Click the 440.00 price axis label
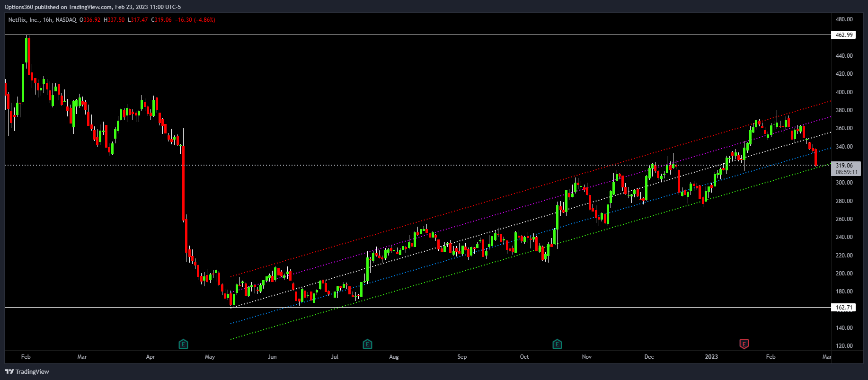Screen dimensions: 868x380 pyautogui.click(x=844, y=56)
